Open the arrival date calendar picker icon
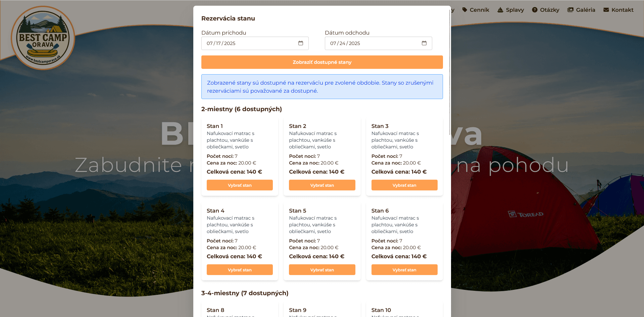The image size is (644, 317). [300, 43]
